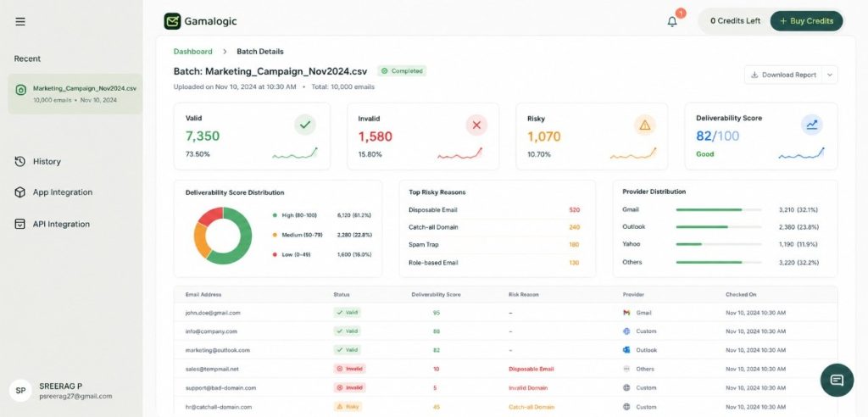Click the Buy Credits button
The height and width of the screenshot is (417, 868).
tap(807, 21)
